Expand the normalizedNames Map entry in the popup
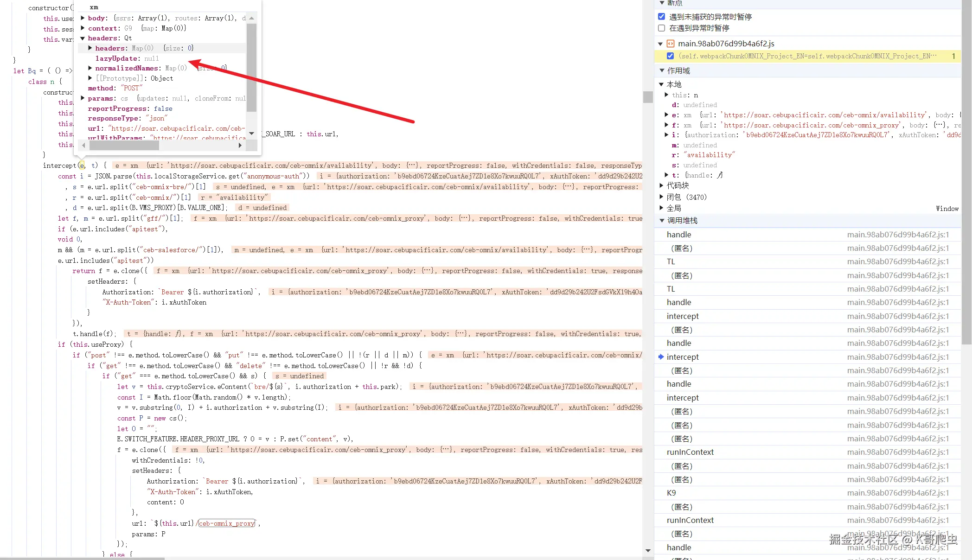The image size is (972, 560). (x=90, y=68)
